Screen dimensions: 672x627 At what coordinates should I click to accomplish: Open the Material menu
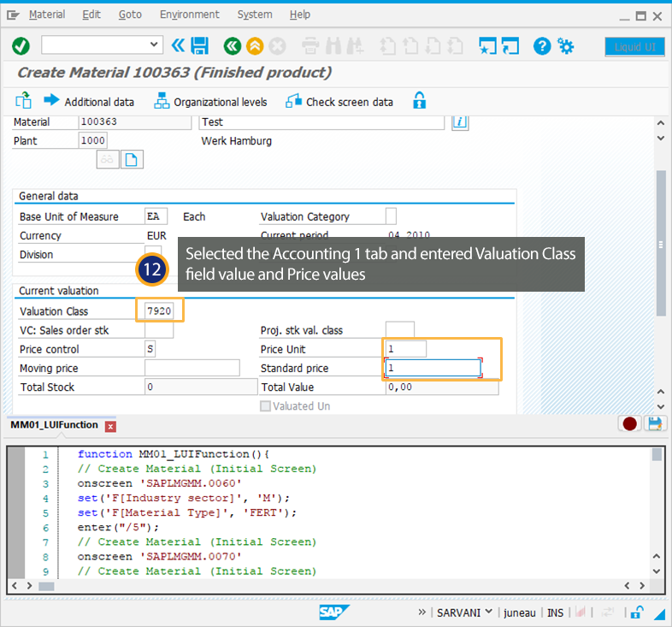point(47,15)
